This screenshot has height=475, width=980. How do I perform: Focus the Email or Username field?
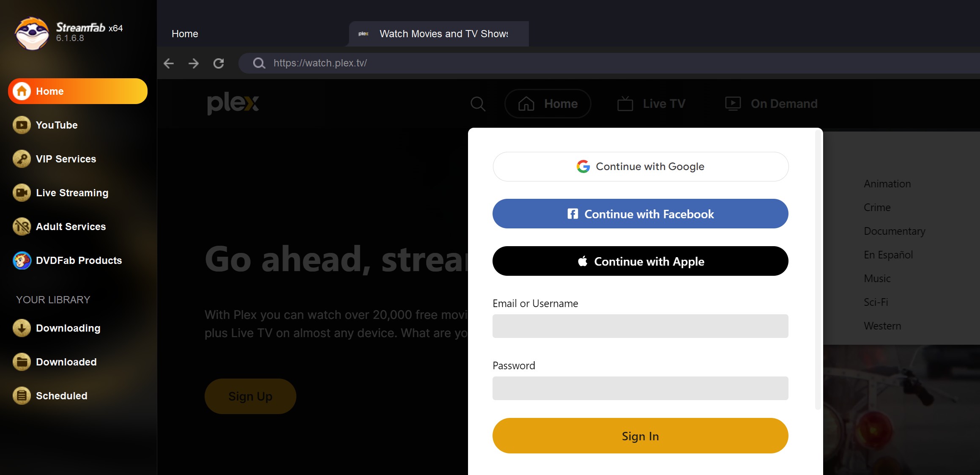coord(640,326)
